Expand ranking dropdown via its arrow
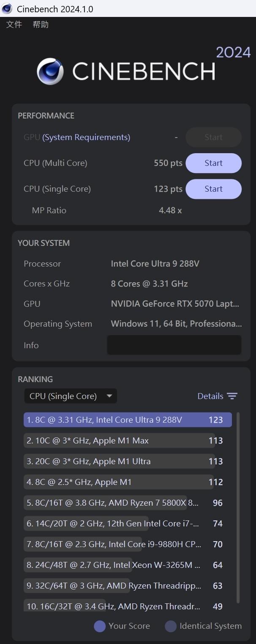 (x=109, y=396)
